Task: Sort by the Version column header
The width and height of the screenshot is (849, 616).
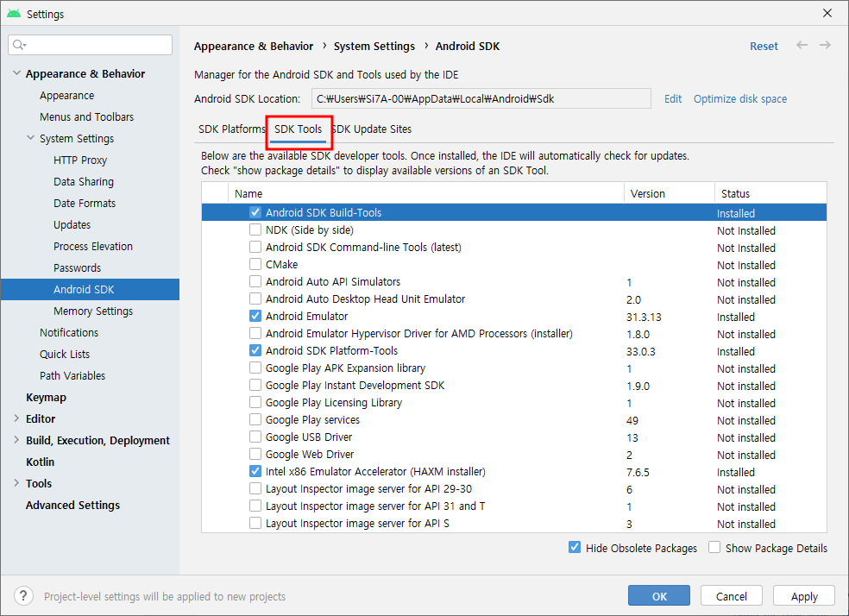Action: (670, 193)
